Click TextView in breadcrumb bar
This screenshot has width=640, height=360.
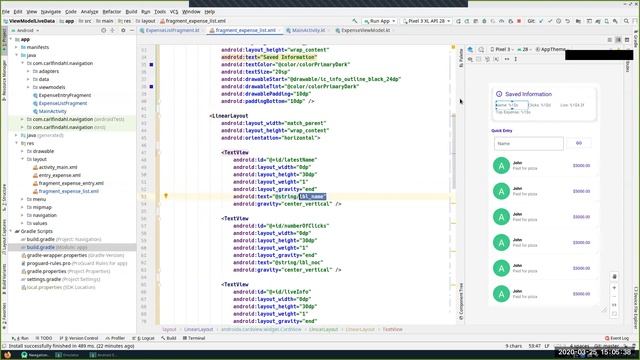coord(393,329)
